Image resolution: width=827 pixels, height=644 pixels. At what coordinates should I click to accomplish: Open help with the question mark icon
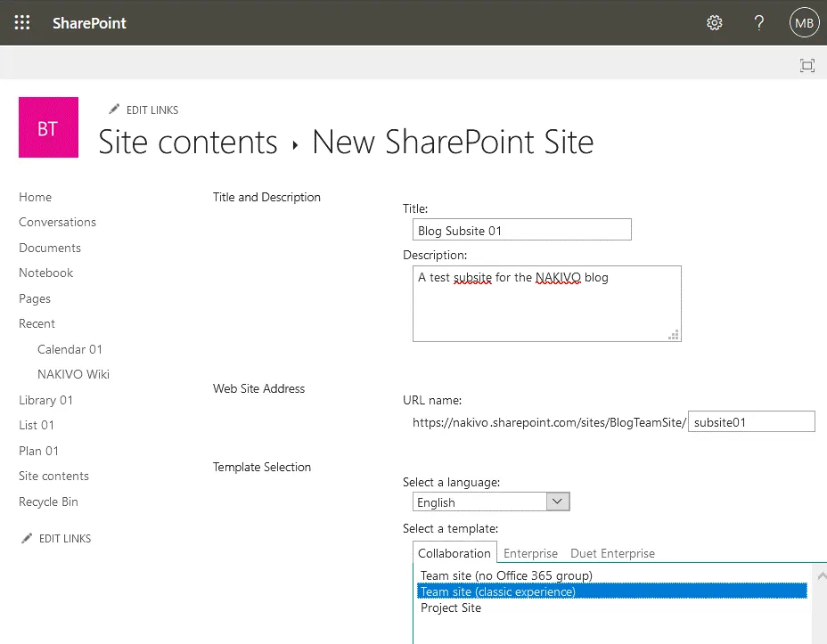[x=758, y=22]
